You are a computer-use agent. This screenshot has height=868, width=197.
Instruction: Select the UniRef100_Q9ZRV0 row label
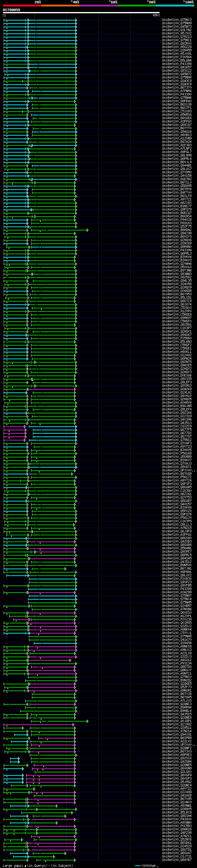(177, 43)
